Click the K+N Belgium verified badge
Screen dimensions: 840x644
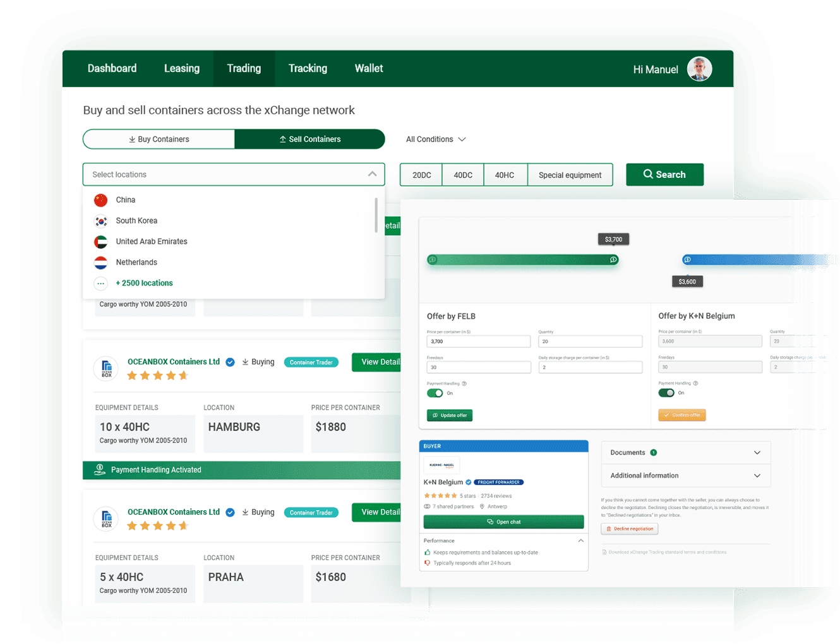(x=469, y=482)
